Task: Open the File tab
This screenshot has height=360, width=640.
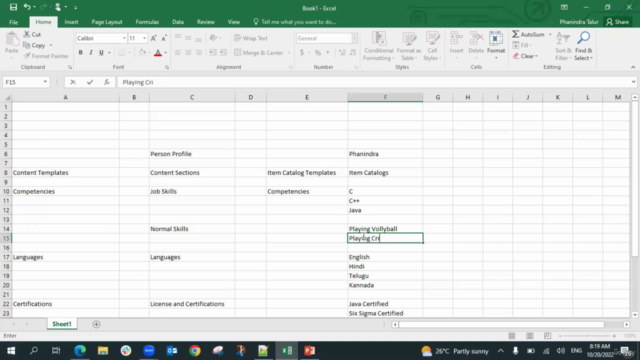Action: point(13,22)
